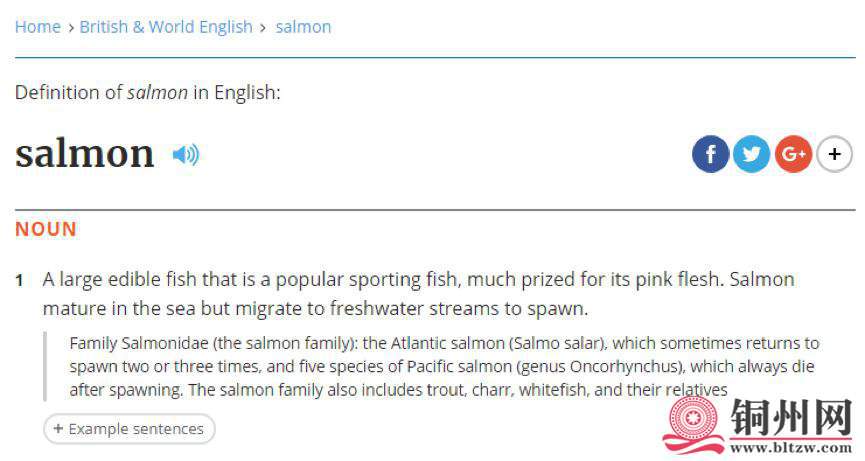Viewport: 865px width, 461px height.
Task: Go to the Home breadcrumb link
Action: pos(38,26)
